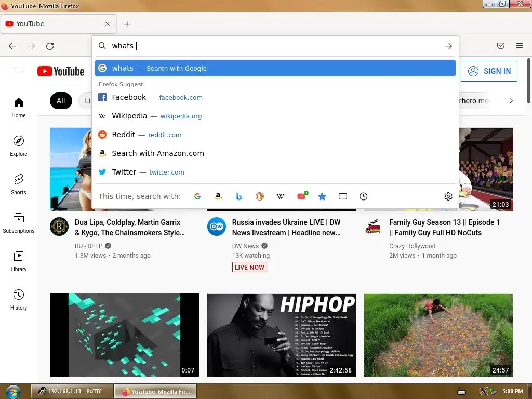Open History in the sidebar
Viewport: 532px width, 399px height.
(x=19, y=300)
